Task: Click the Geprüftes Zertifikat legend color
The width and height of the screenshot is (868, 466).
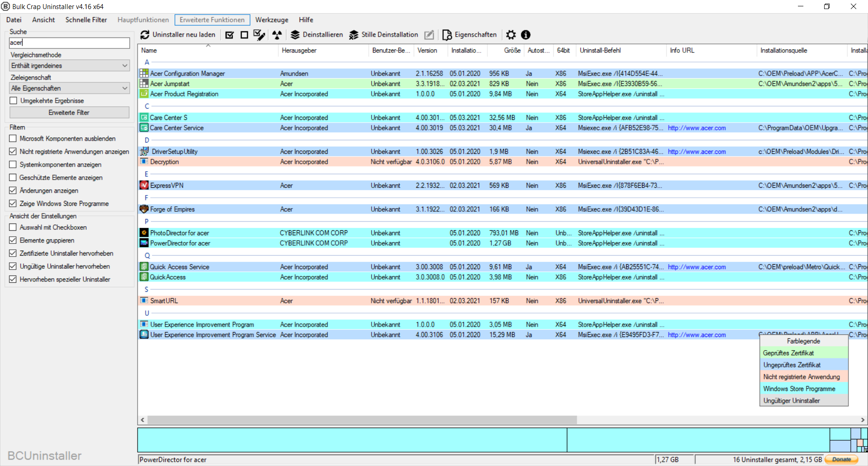Action: pyautogui.click(x=804, y=353)
